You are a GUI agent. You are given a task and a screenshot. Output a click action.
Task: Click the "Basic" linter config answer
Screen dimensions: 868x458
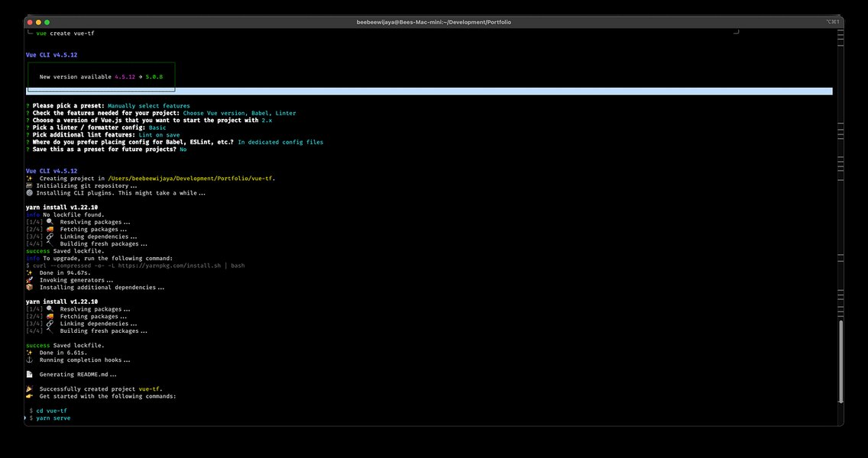(157, 127)
